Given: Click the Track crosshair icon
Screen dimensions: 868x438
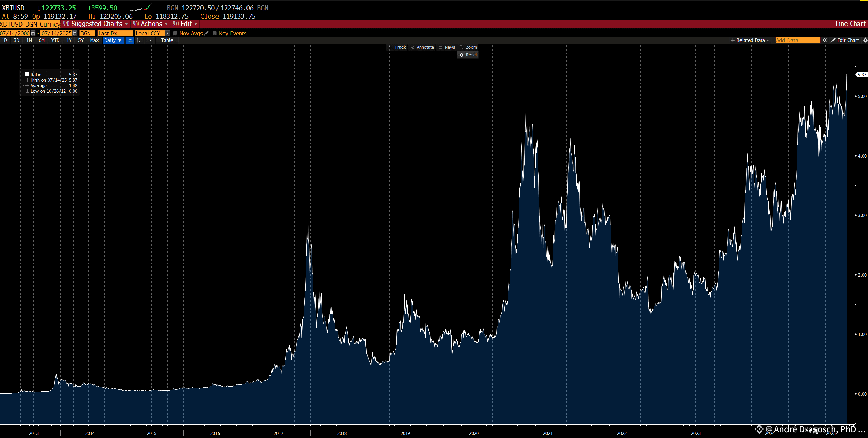Looking at the screenshot, I should pos(390,47).
